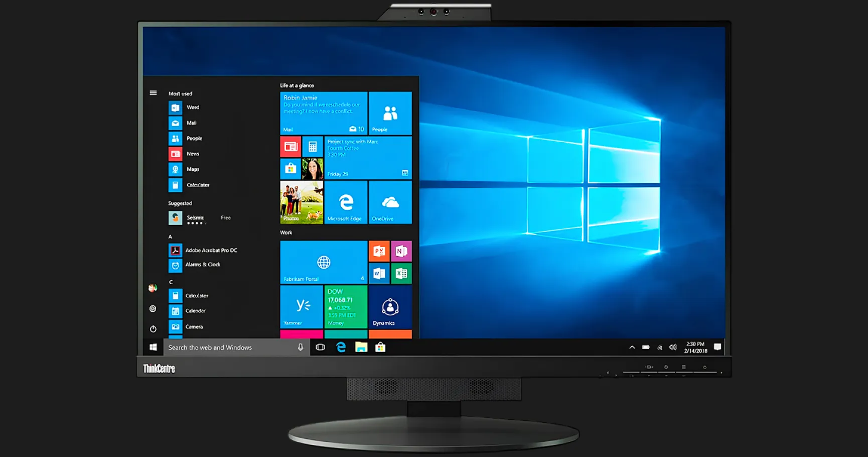This screenshot has width=868, height=457.
Task: Open Store from the taskbar
Action: click(x=380, y=348)
